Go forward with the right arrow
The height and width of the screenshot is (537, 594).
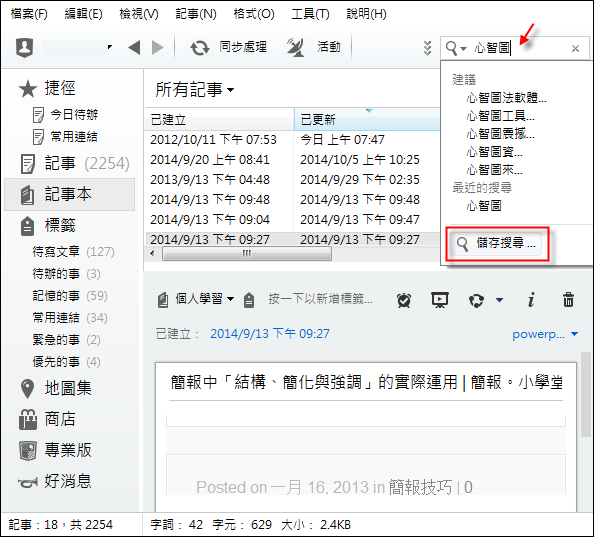tap(158, 48)
